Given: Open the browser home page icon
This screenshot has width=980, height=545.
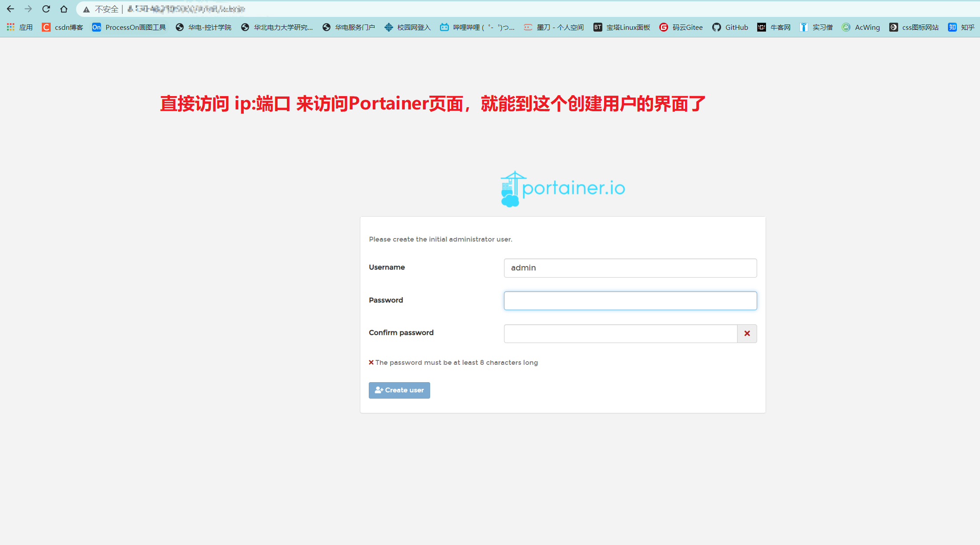Looking at the screenshot, I should pos(64,9).
